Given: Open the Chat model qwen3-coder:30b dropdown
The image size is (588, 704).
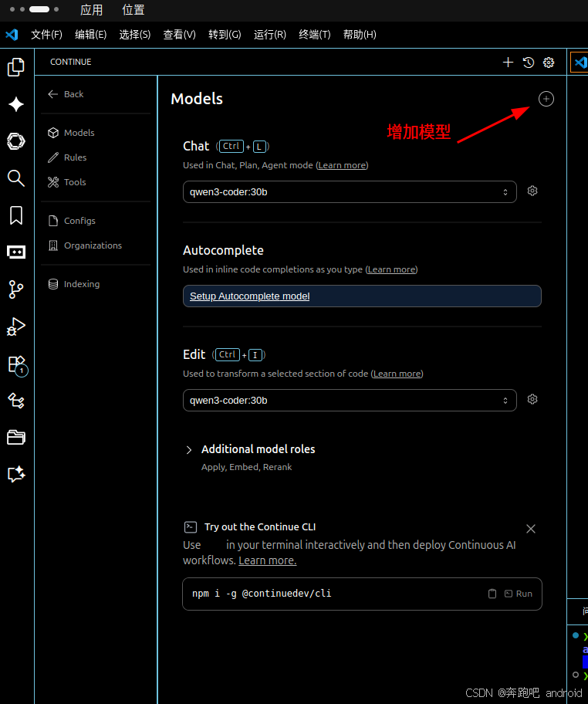Looking at the screenshot, I should point(350,191).
